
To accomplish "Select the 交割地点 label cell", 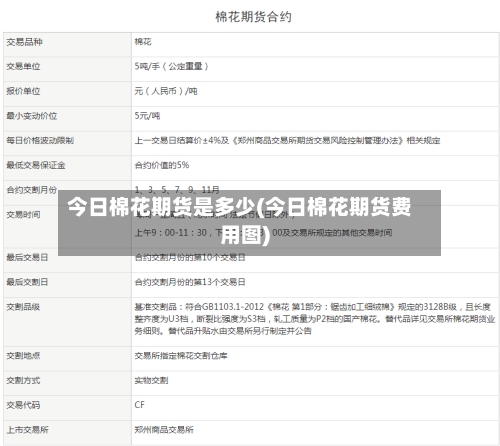I will pyautogui.click(x=67, y=359).
